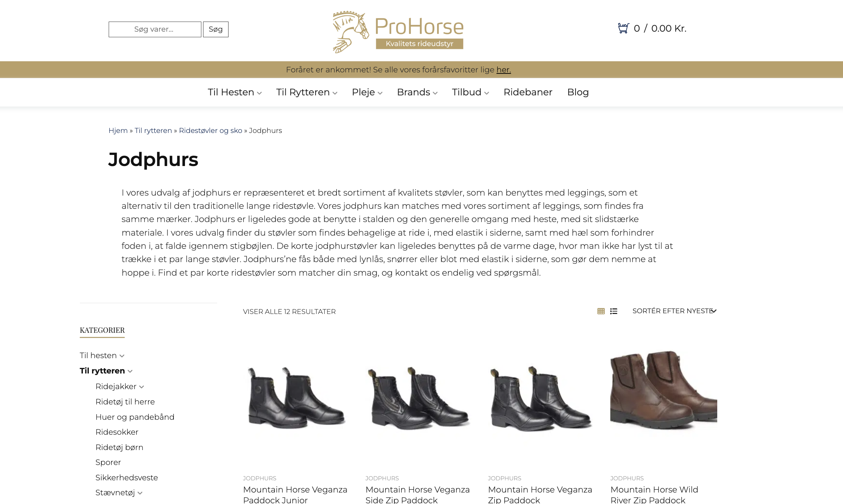The width and height of the screenshot is (843, 504).
Task: Expand Til hesten sidebar category
Action: pos(122,356)
